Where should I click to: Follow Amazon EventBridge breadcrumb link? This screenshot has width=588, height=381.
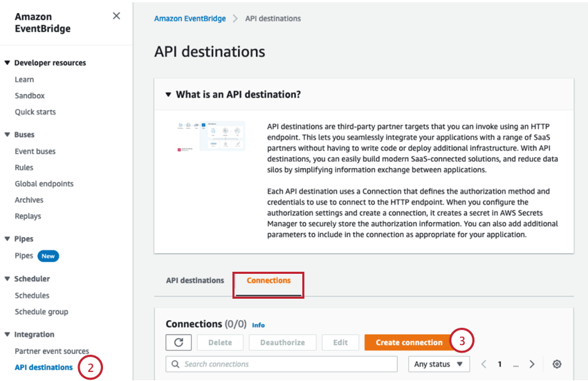click(190, 19)
